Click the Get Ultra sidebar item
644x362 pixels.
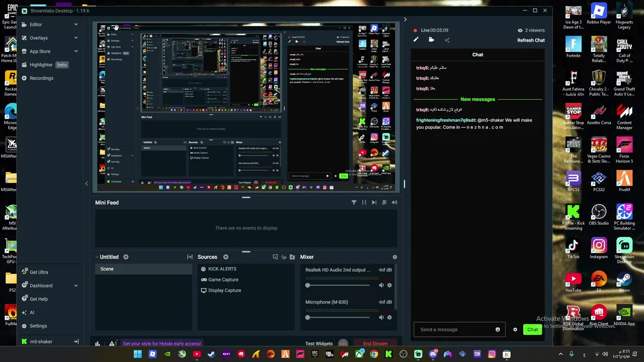click(39, 272)
